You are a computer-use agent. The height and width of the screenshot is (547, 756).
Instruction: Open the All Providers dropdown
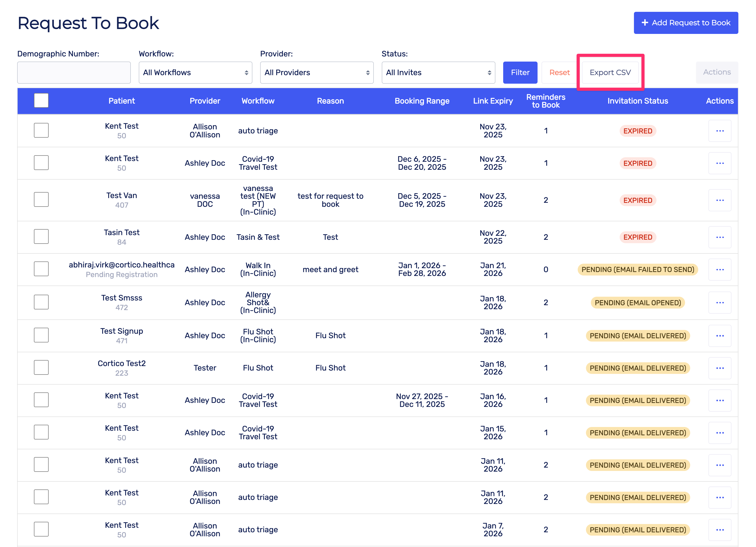(x=317, y=73)
